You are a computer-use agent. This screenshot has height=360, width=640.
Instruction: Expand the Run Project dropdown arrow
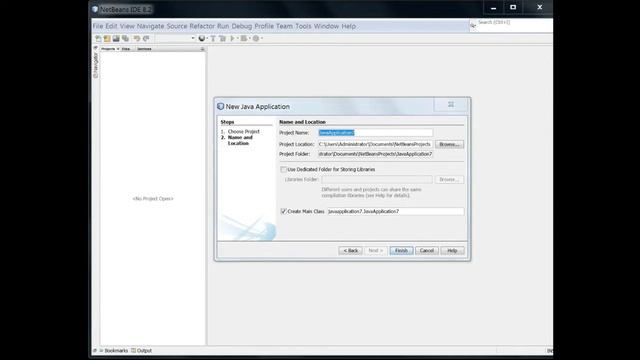point(238,38)
